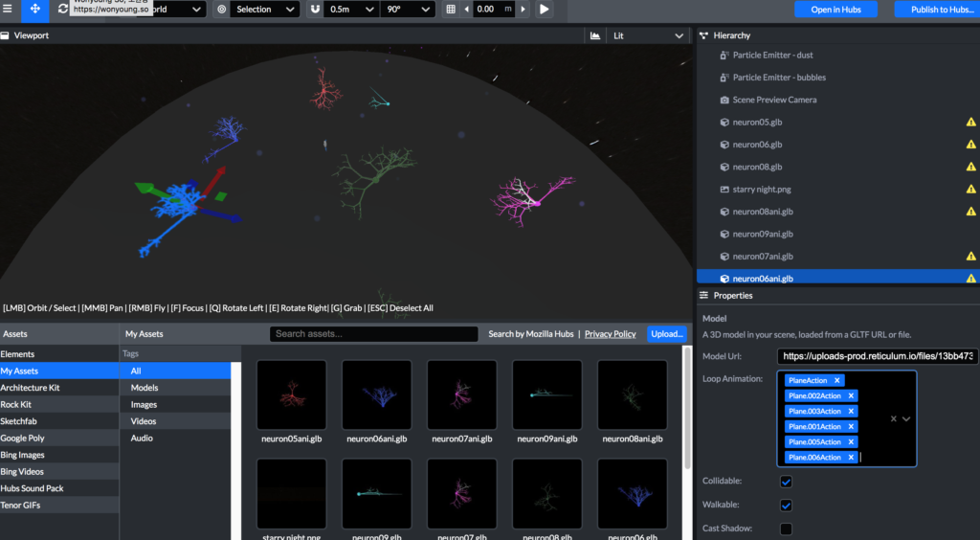This screenshot has height=540, width=980.
Task: Open the hamburger main menu
Action: [7, 9]
